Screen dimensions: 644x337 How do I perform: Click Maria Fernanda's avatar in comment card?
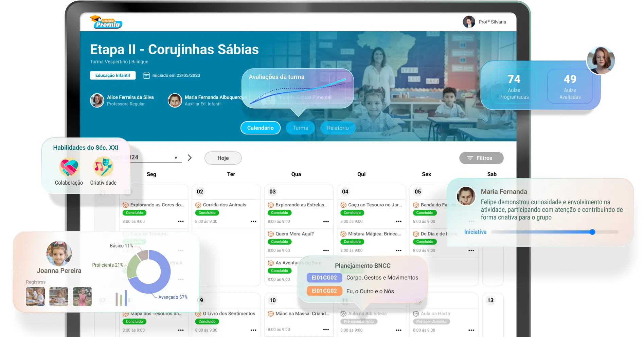pyautogui.click(x=466, y=196)
